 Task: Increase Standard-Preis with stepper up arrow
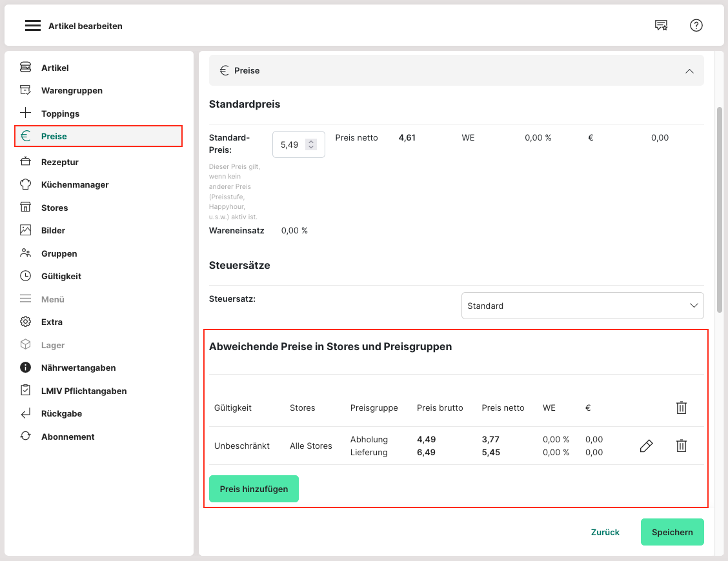coord(311,141)
